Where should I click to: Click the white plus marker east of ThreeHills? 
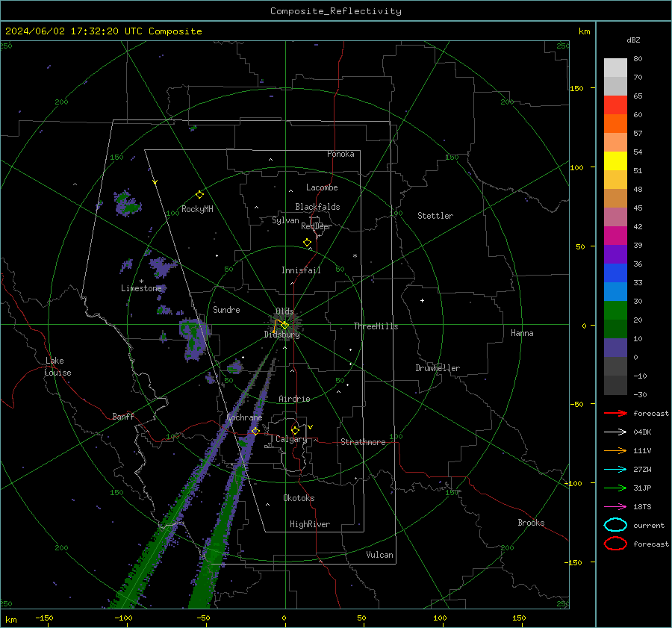point(422,300)
